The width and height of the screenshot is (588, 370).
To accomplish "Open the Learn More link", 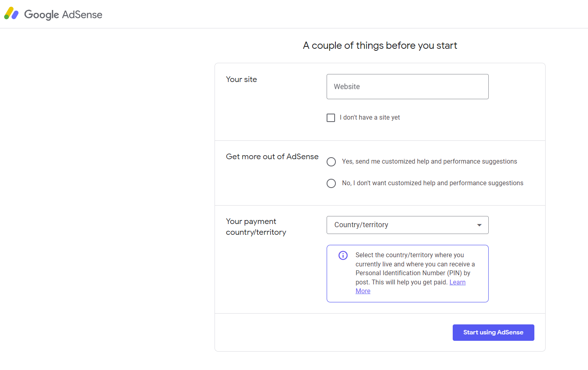I will pos(457,282).
